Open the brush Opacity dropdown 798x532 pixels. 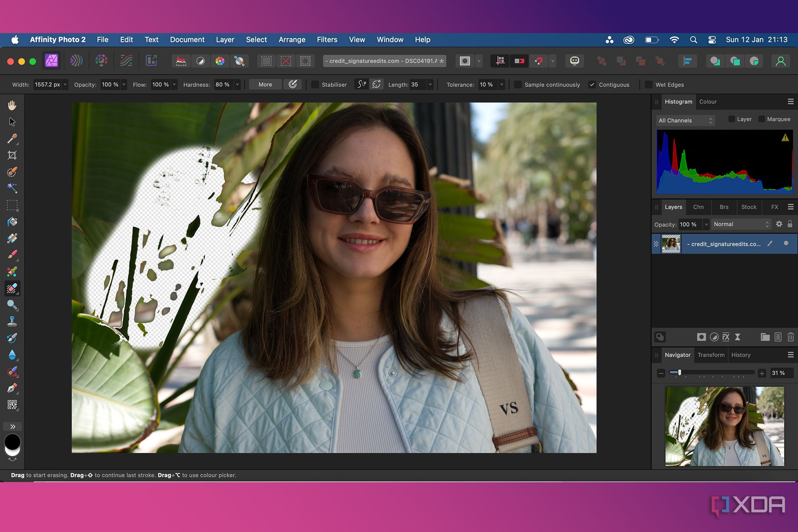[x=123, y=85]
